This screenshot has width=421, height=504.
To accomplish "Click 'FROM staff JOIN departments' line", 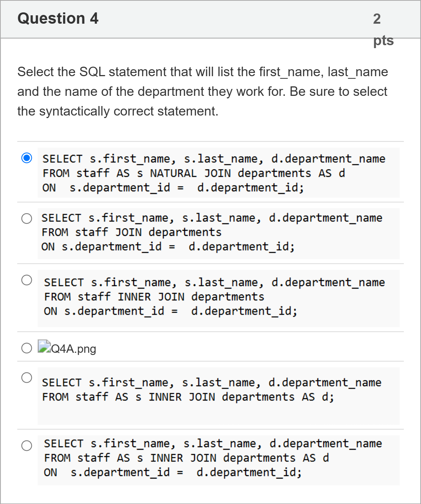I will pos(132,232).
